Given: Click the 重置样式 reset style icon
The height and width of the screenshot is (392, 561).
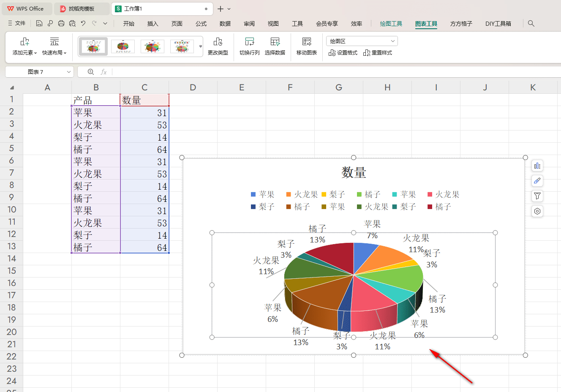Looking at the screenshot, I should point(378,53).
